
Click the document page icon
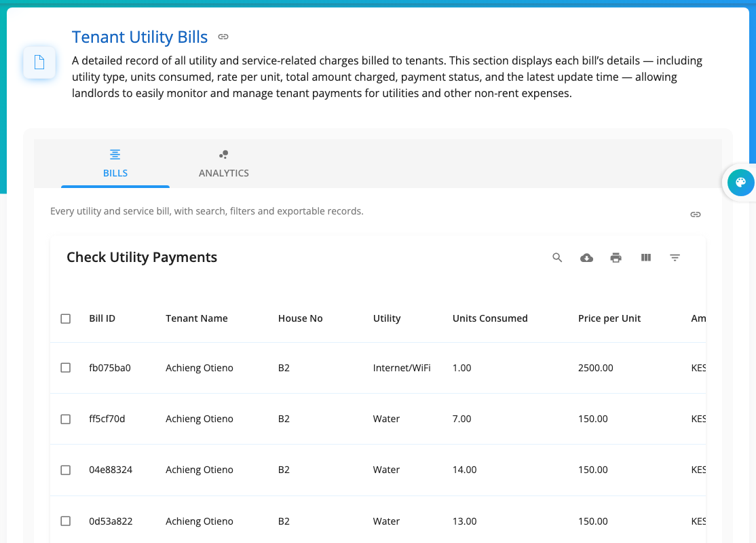(x=39, y=62)
